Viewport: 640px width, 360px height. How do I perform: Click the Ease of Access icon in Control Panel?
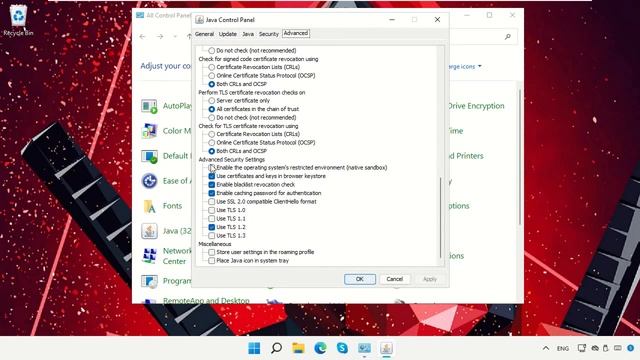pyautogui.click(x=149, y=181)
